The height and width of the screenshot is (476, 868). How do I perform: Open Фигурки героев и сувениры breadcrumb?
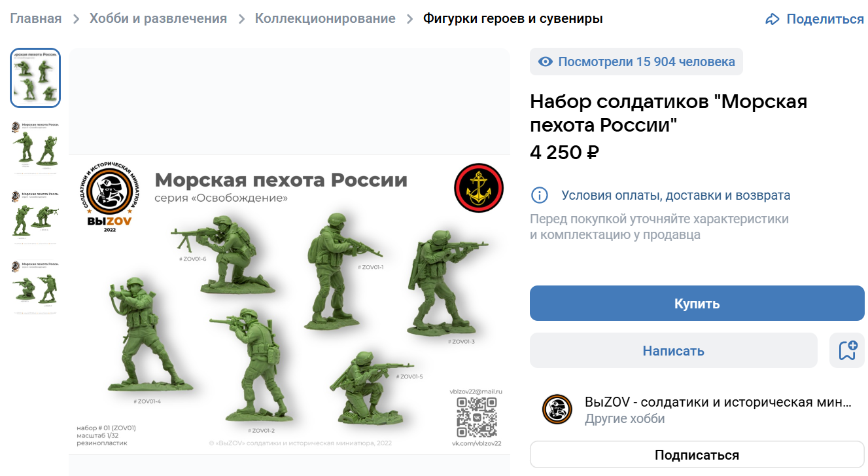(x=513, y=18)
